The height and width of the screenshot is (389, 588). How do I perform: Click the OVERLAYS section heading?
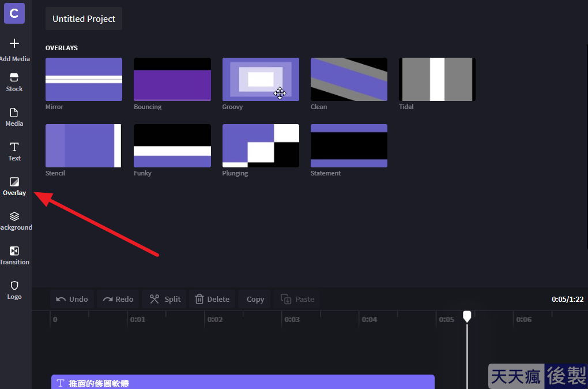[62, 48]
